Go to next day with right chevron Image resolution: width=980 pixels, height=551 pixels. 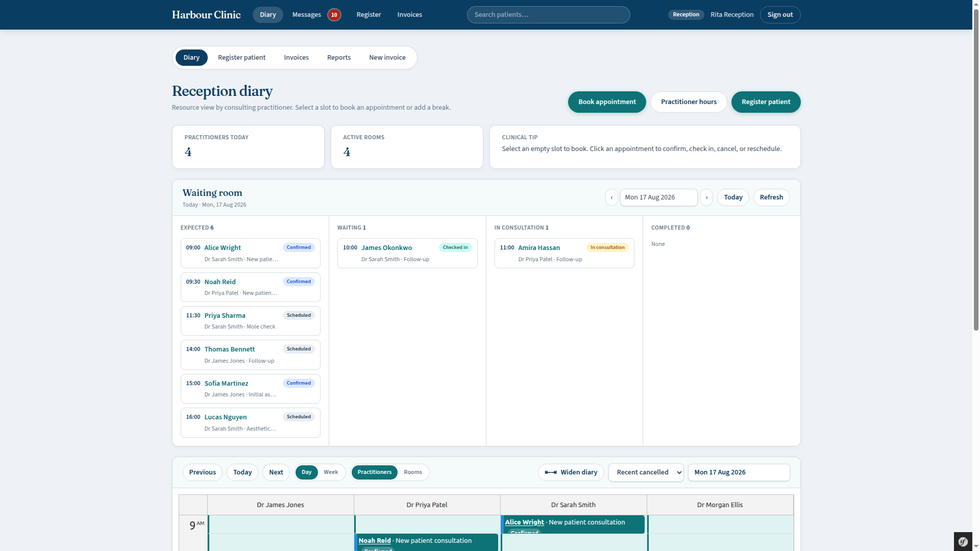[x=706, y=197]
